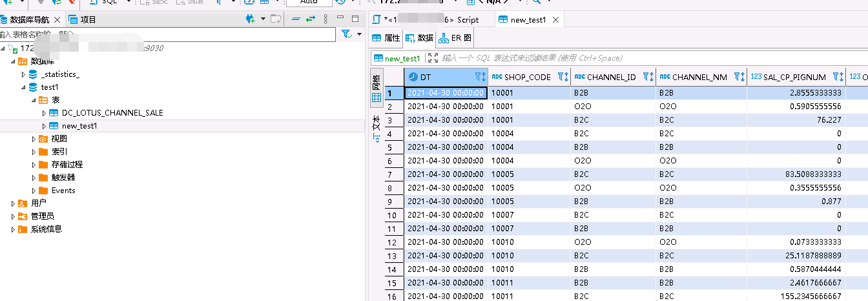Click the filter icon on CHANNEL_ID column
Image resolution: width=868 pixels, height=301 pixels.
coord(646,77)
